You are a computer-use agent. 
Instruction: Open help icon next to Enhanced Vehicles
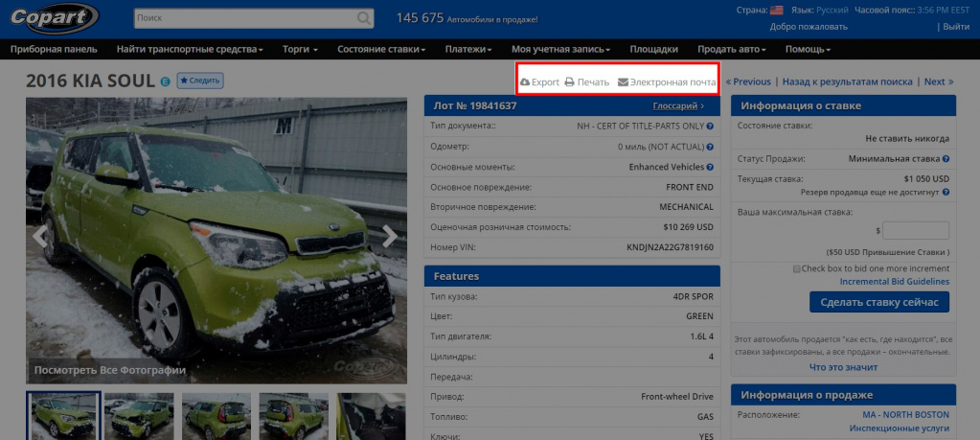[x=710, y=167]
